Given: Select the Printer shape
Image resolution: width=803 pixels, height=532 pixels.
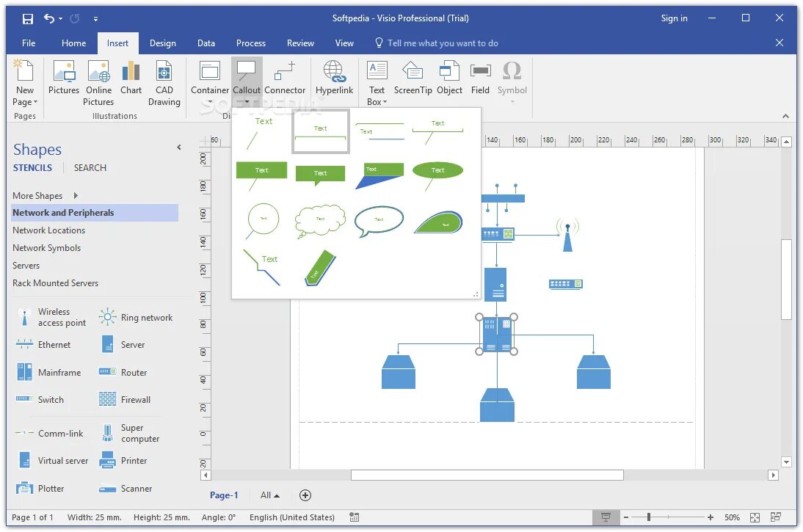Looking at the screenshot, I should [x=123, y=460].
